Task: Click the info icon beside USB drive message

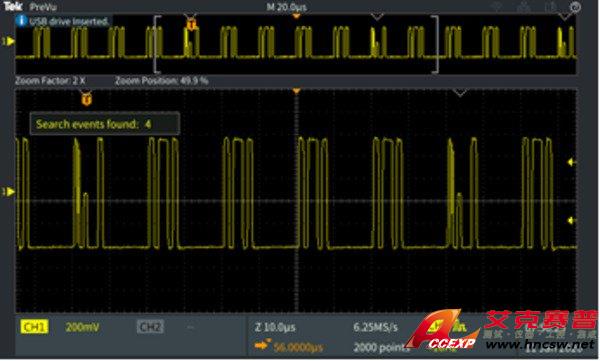Action: 22,20
